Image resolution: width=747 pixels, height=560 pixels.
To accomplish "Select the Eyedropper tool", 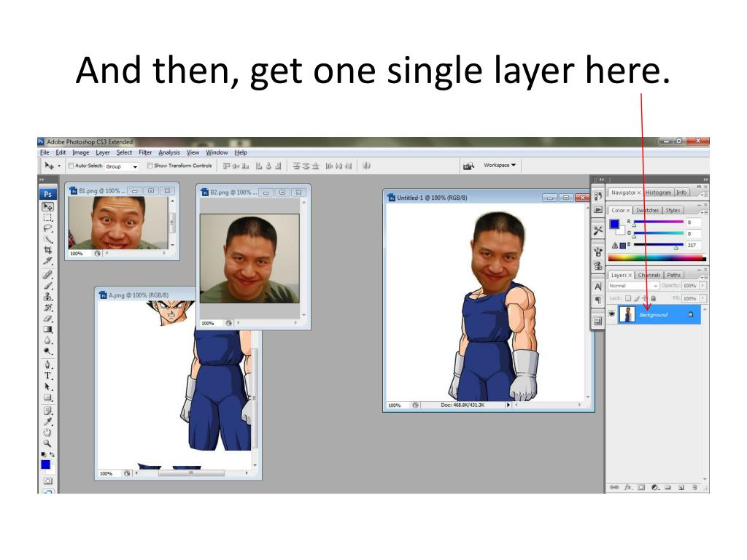I will [47, 421].
